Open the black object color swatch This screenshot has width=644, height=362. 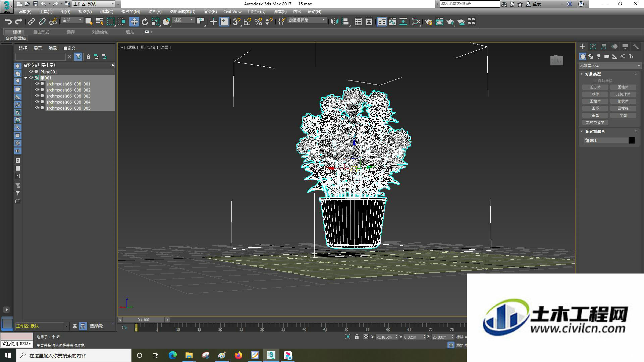(632, 140)
